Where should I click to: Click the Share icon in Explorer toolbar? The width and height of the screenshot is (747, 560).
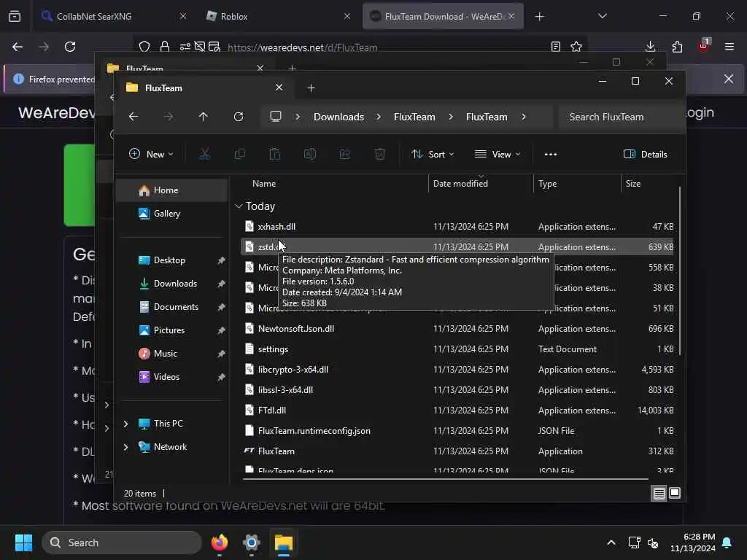[x=344, y=155]
